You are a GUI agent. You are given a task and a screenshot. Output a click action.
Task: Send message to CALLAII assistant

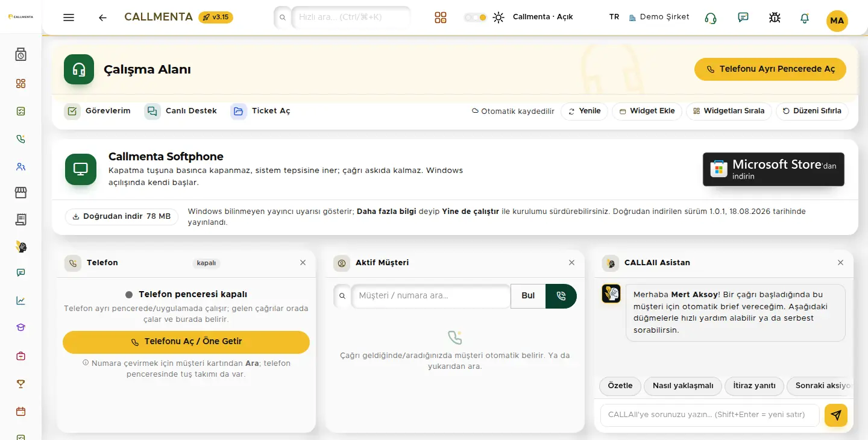836,415
